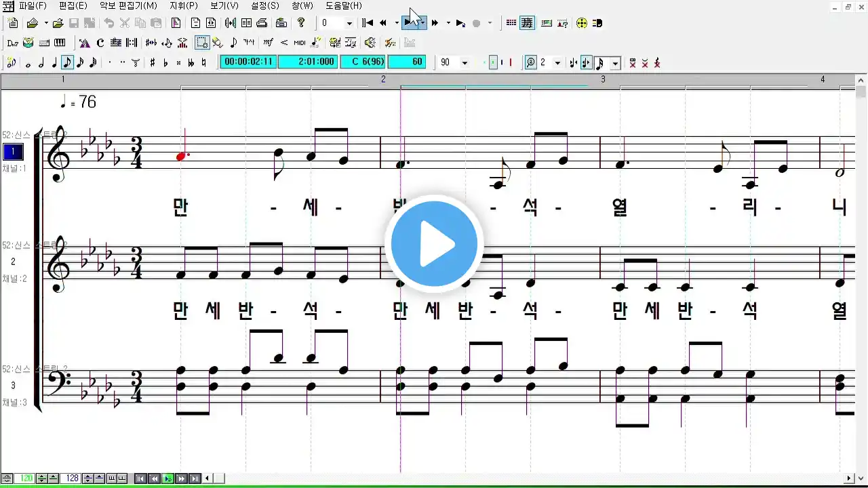Open the voice number dropdown showing 2
The width and height of the screenshot is (868, 488).
(557, 63)
